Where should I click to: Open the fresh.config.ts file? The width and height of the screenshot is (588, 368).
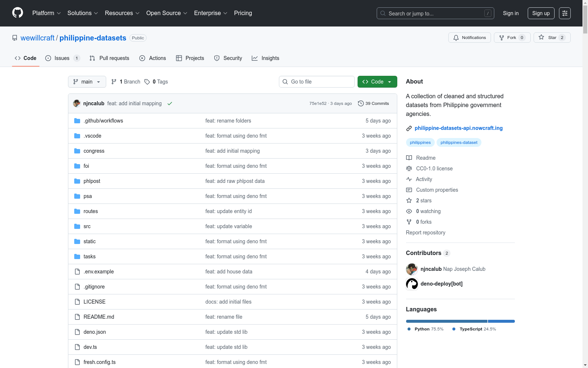point(100,362)
